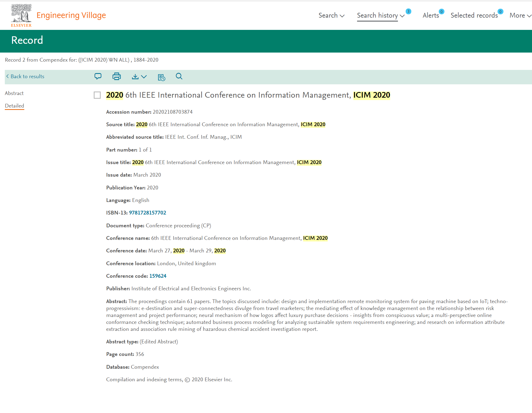Viewport: 532px width, 413px height.
Task: Click the abbreviated source title text
Action: (x=203, y=137)
